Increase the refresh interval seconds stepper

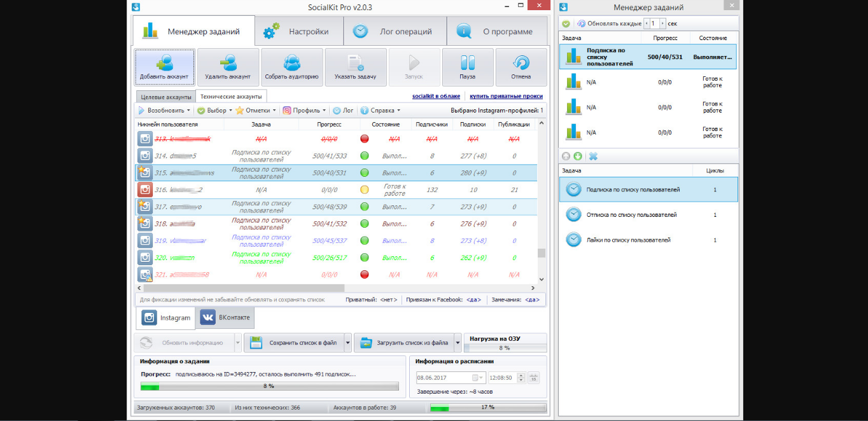tap(662, 24)
